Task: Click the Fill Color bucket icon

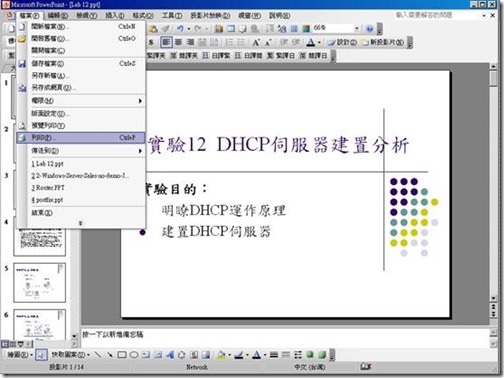Action: click(x=221, y=355)
